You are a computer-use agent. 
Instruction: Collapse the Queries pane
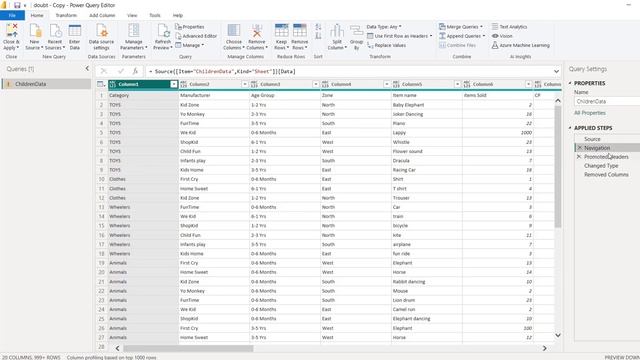[87, 69]
